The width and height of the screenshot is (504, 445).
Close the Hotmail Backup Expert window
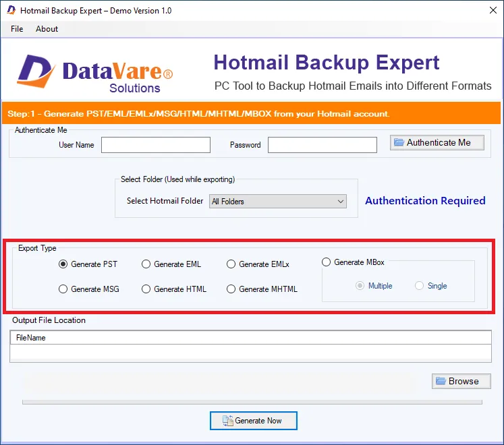coord(493,10)
